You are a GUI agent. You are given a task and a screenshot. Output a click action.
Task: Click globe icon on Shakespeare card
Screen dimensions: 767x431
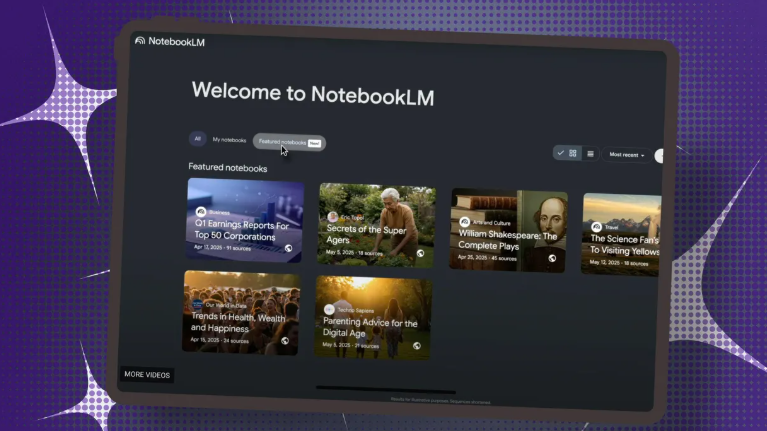(552, 258)
